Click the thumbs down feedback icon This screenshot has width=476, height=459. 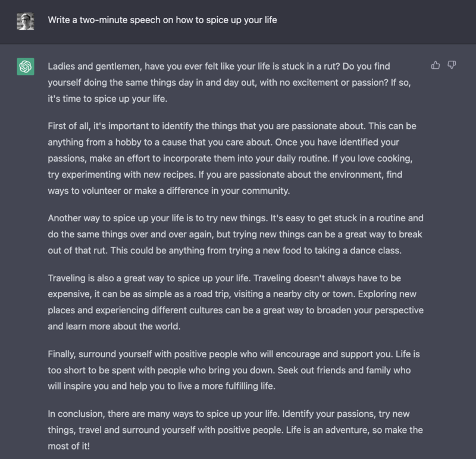452,65
